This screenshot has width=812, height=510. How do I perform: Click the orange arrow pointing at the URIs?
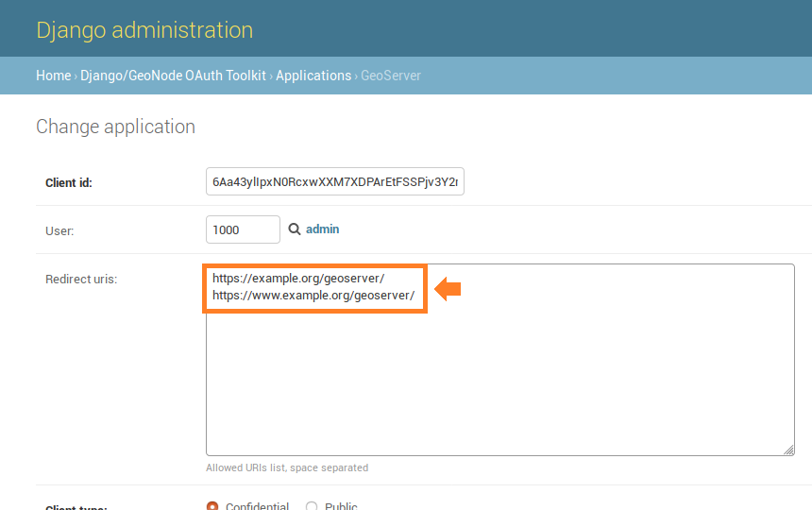448,288
